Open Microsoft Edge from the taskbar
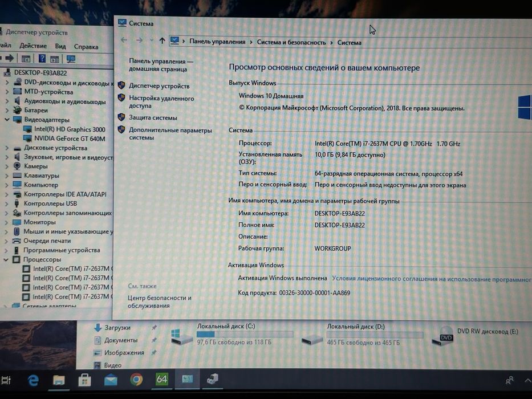Viewport: 532px width, 399px height. click(33, 380)
